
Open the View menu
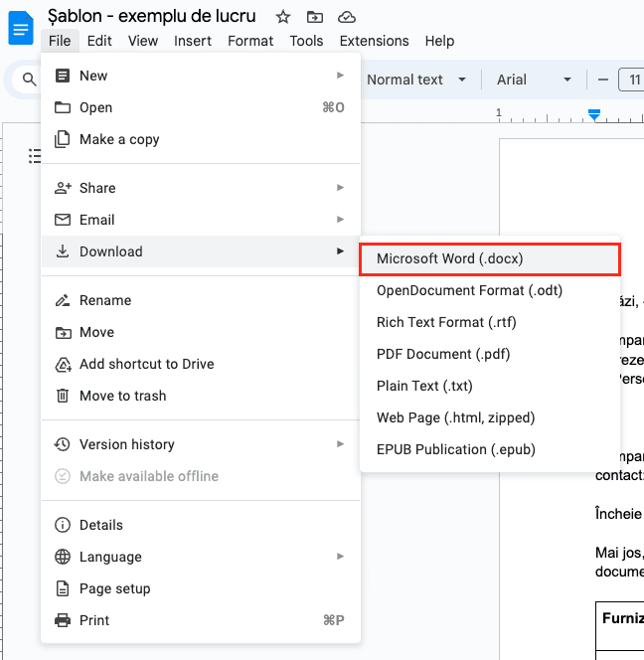[143, 41]
